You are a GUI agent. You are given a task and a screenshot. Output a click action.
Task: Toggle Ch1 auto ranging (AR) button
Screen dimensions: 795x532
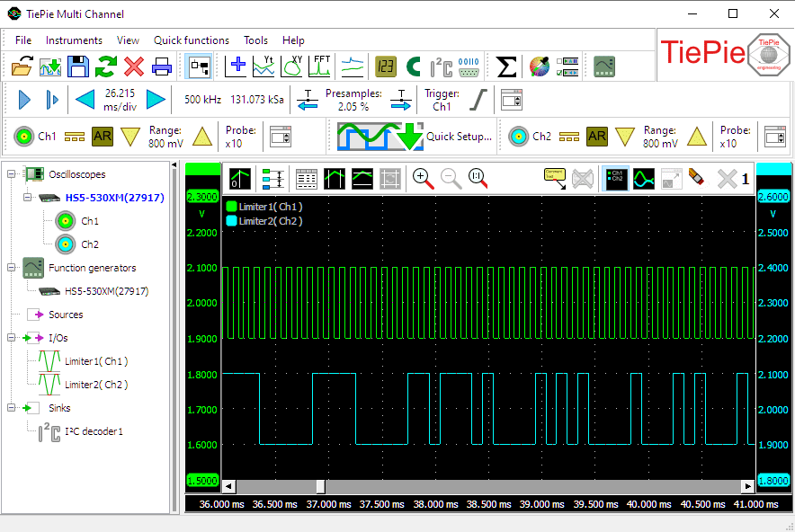click(103, 136)
